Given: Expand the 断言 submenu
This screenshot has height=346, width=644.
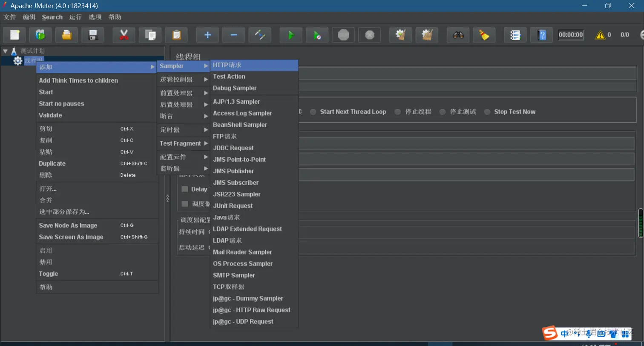Looking at the screenshot, I should coord(184,116).
